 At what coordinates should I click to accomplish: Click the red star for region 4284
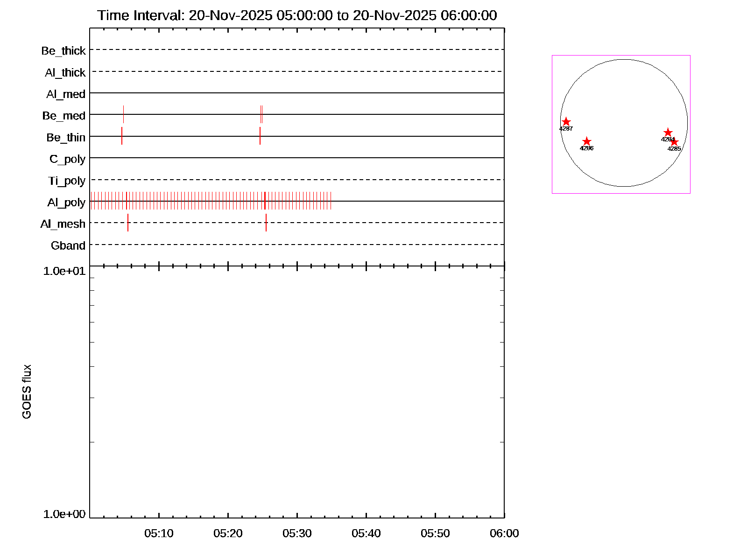click(668, 133)
